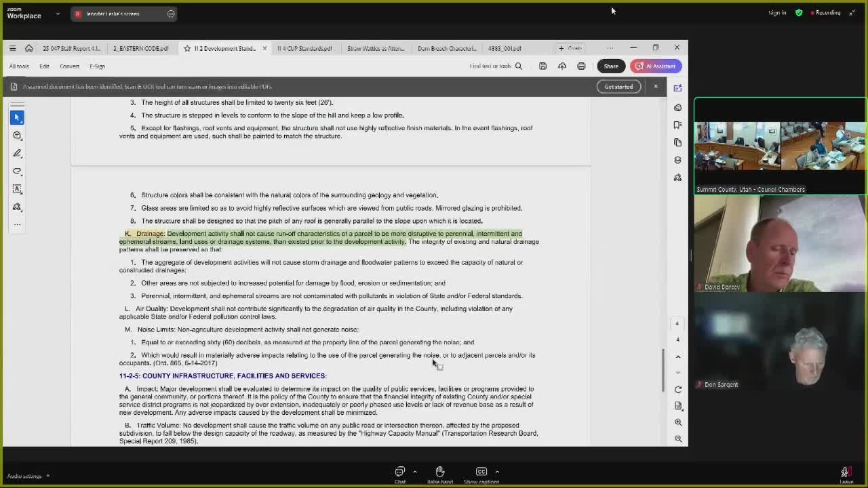The width and height of the screenshot is (868, 488).
Task: Switch to the 4883_001.pdf tab
Action: pyautogui.click(x=505, y=48)
